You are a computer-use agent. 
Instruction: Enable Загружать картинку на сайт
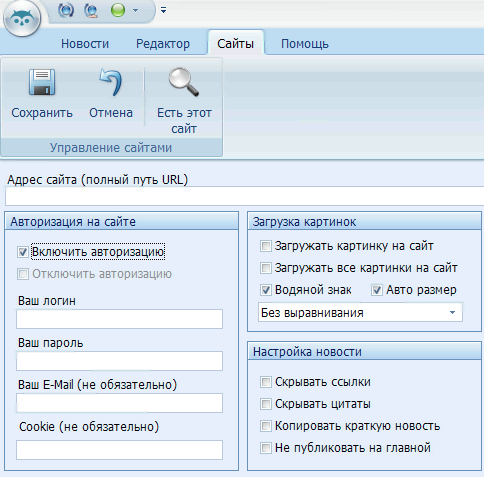pos(266,246)
